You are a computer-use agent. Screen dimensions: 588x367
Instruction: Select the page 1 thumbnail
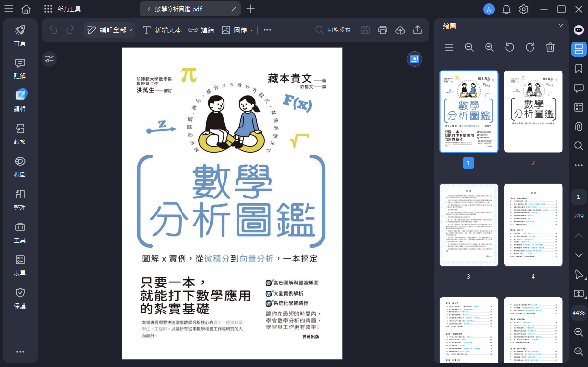pyautogui.click(x=469, y=112)
